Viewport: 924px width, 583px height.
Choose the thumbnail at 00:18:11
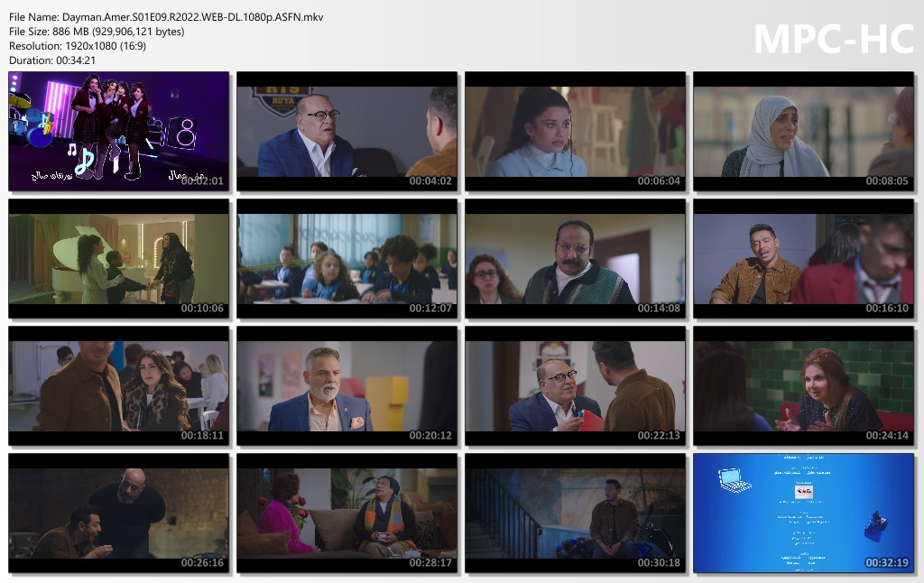click(x=118, y=385)
